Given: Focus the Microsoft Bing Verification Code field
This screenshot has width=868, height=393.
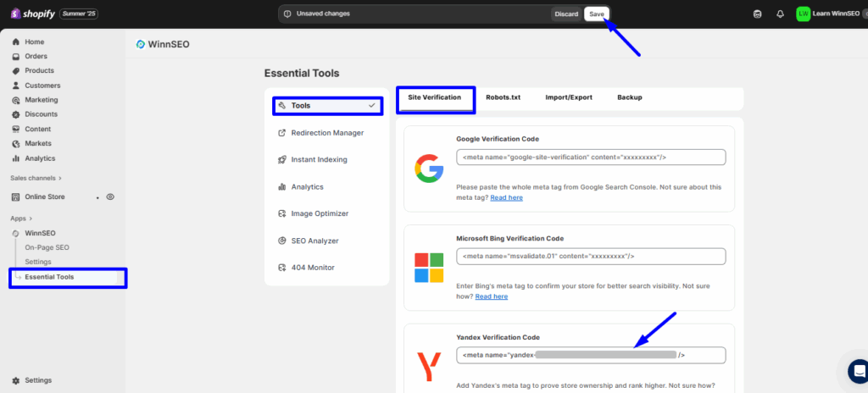Looking at the screenshot, I should click(591, 257).
